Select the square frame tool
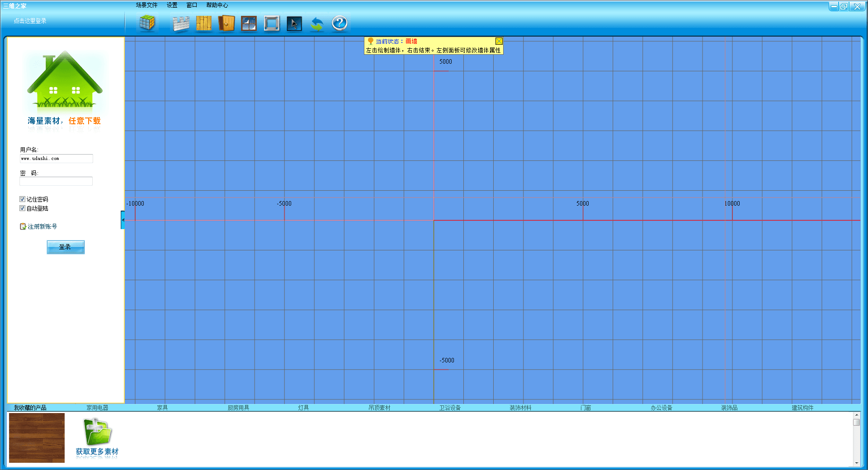Screen dimensions: 868x470 coord(272,23)
